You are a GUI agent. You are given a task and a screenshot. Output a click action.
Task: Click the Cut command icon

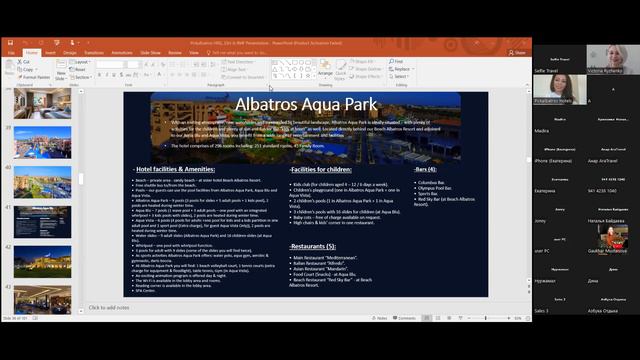(x=20, y=62)
